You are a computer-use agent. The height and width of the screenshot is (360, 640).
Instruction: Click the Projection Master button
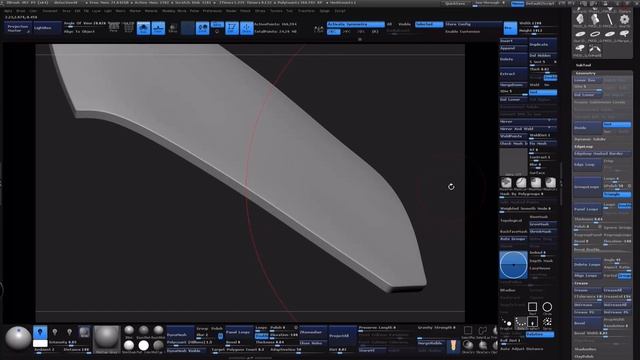(18, 28)
